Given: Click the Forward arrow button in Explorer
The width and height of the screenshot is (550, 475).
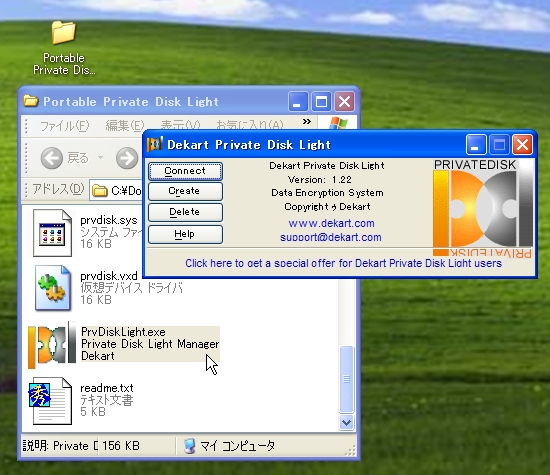Looking at the screenshot, I should 127,158.
